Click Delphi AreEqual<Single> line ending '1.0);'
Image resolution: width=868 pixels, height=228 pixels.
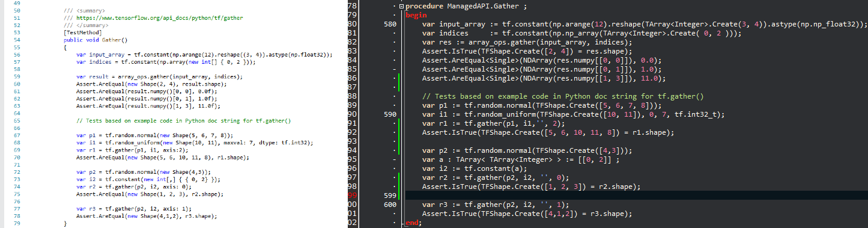(541, 69)
